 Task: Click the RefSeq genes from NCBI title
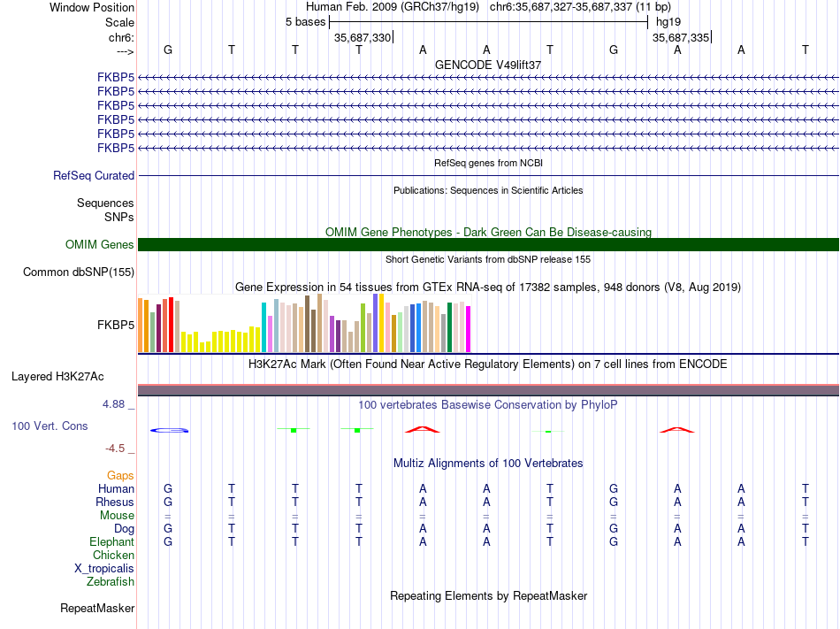[x=488, y=163]
